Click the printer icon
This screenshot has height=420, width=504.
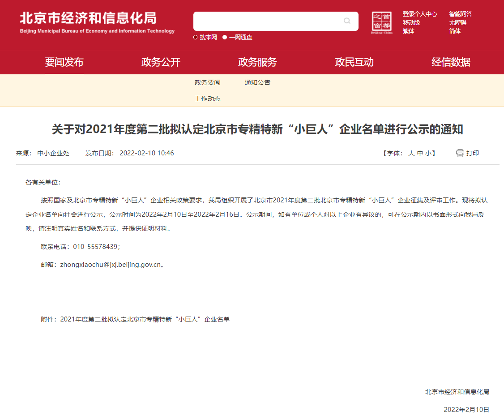tap(460, 153)
